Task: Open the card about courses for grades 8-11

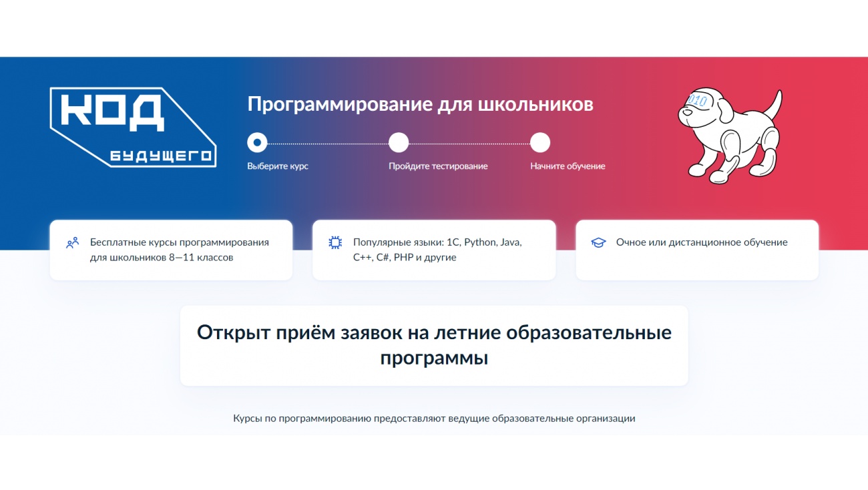Action: [171, 250]
